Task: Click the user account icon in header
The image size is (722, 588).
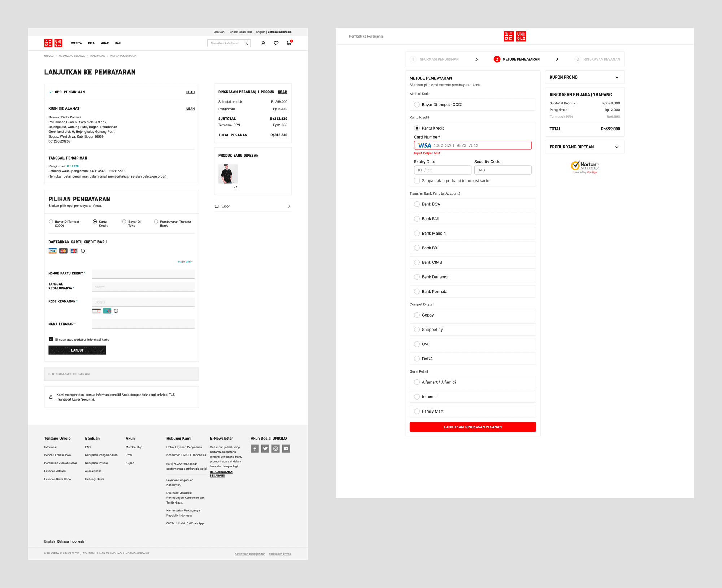Action: pos(263,43)
